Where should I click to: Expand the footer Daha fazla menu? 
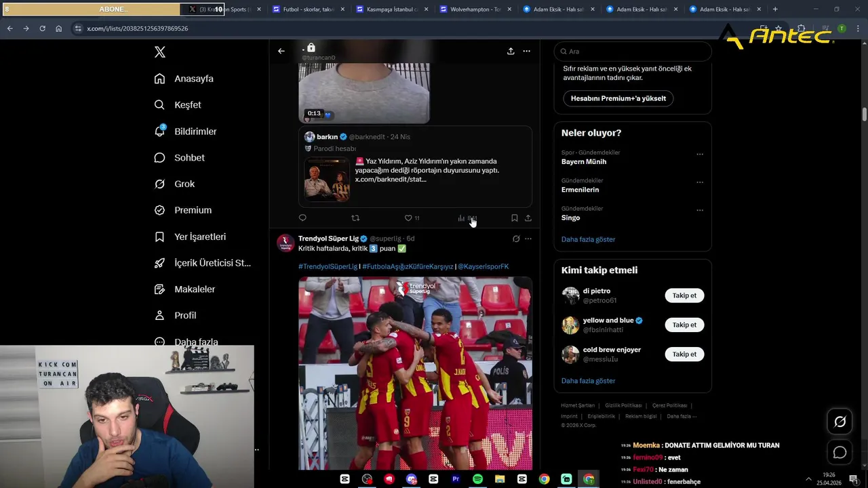(682, 416)
